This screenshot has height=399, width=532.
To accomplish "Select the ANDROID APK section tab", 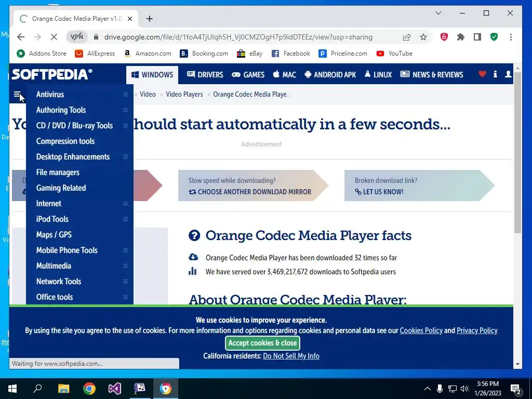I will tap(330, 75).
